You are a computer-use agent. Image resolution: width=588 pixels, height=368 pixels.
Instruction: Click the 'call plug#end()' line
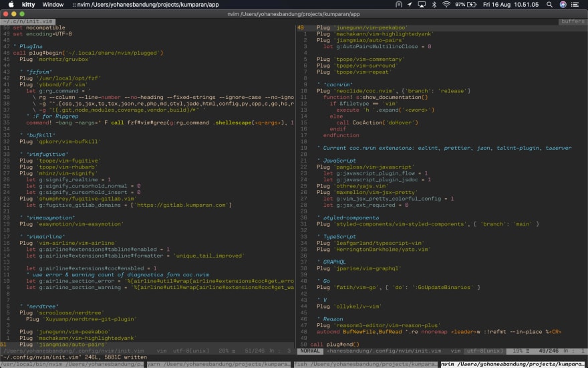[x=335, y=345]
